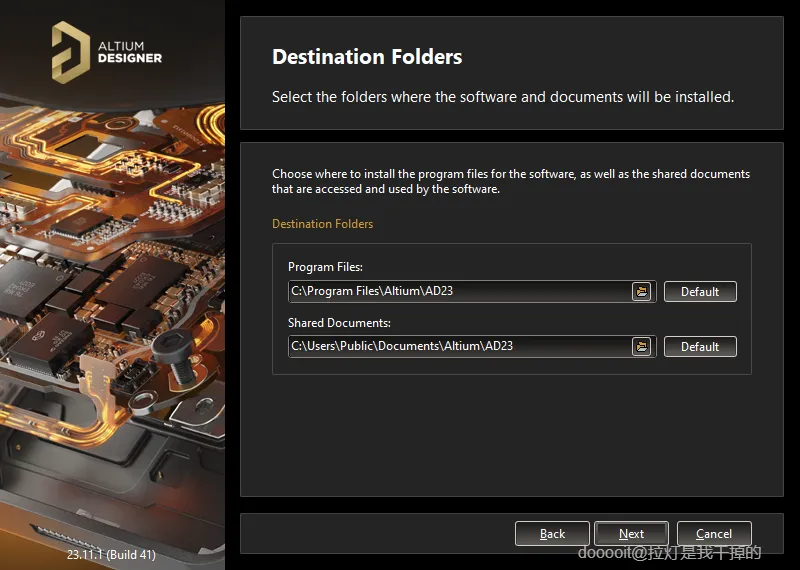Screen dimensions: 800x570
Task: Click the "Shared Documents:" field label
Action: (x=339, y=323)
